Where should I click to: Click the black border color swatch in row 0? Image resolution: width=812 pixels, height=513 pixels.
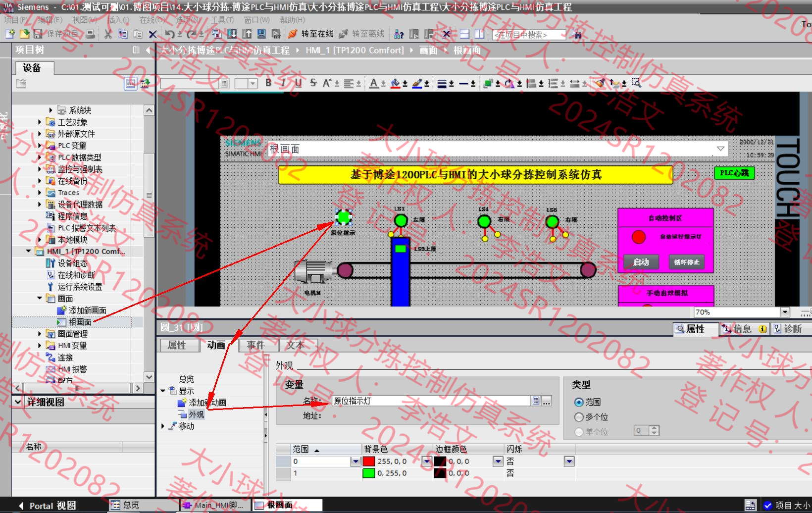click(440, 462)
